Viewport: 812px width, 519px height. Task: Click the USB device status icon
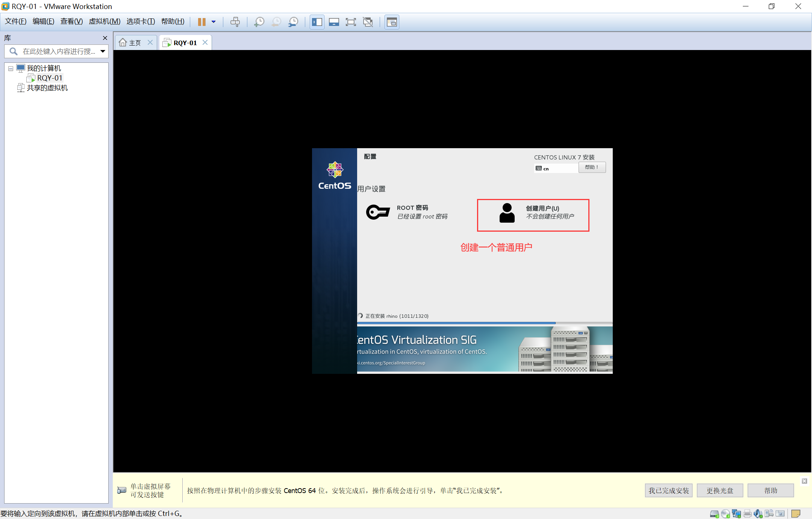769,513
